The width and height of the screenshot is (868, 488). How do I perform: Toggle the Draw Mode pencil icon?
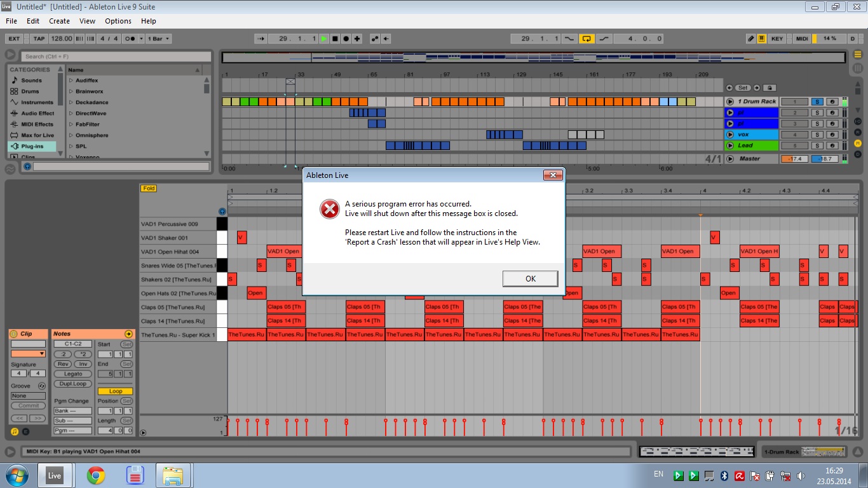pos(751,39)
